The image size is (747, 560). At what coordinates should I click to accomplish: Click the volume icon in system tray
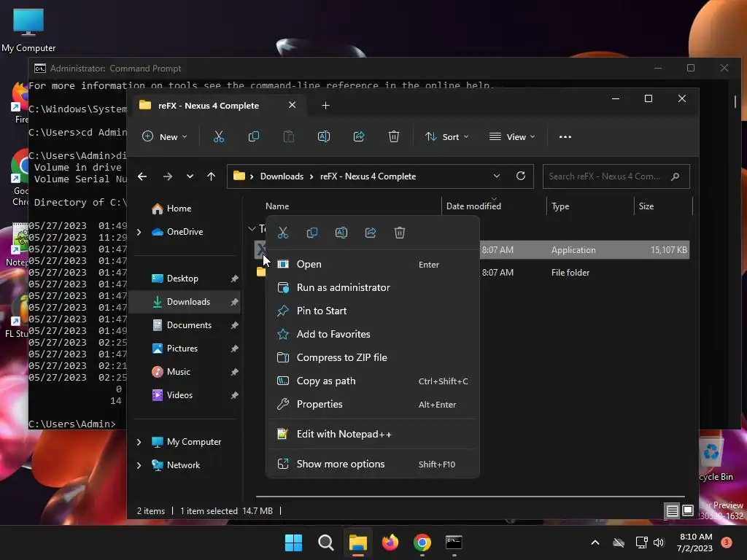tap(659, 542)
